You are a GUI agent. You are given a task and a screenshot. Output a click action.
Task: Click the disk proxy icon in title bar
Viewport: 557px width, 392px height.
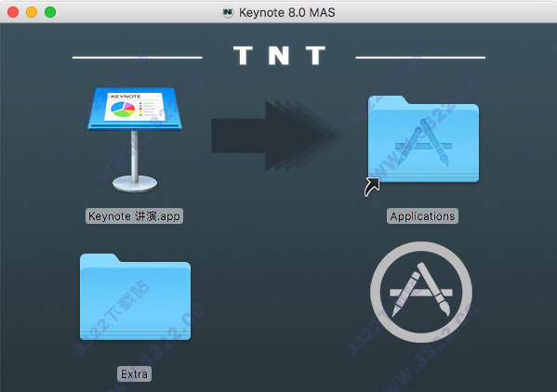[228, 12]
